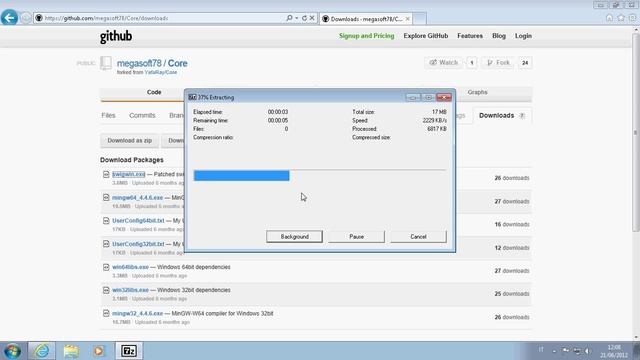Click the win32libs.exe download link
This screenshot has width=640, height=360.
coord(131,290)
